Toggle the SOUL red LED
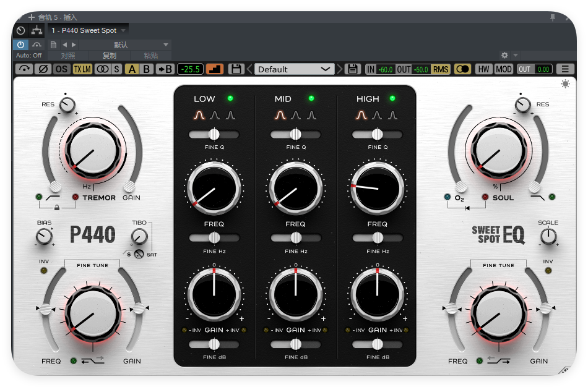This screenshot has height=387, width=588. (x=485, y=197)
